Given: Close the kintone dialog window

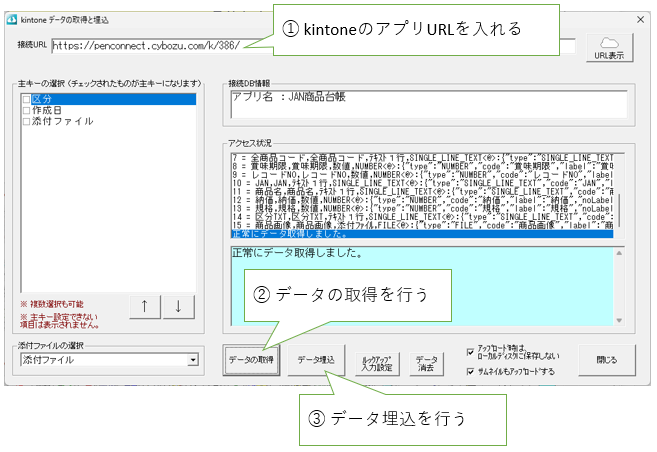Looking at the screenshot, I should tap(640, 19).
